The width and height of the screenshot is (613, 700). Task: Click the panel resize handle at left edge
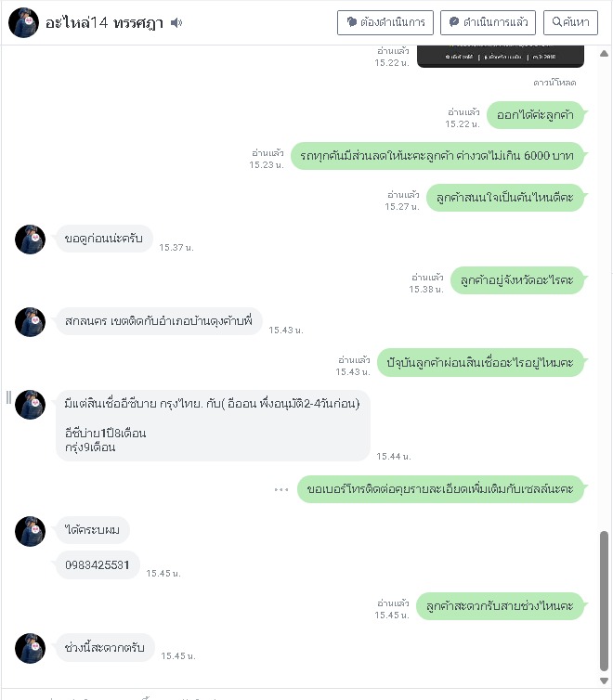click(8, 397)
